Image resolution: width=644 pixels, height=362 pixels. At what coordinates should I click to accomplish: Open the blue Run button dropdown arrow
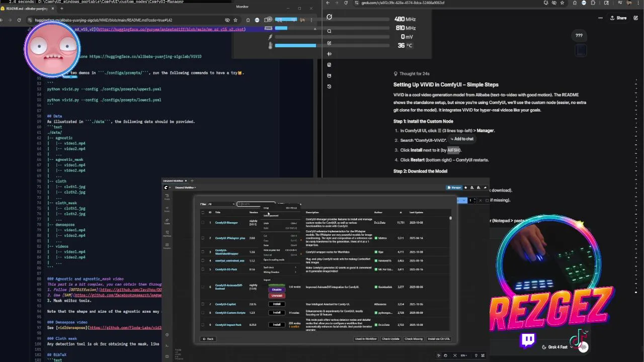(x=464, y=200)
